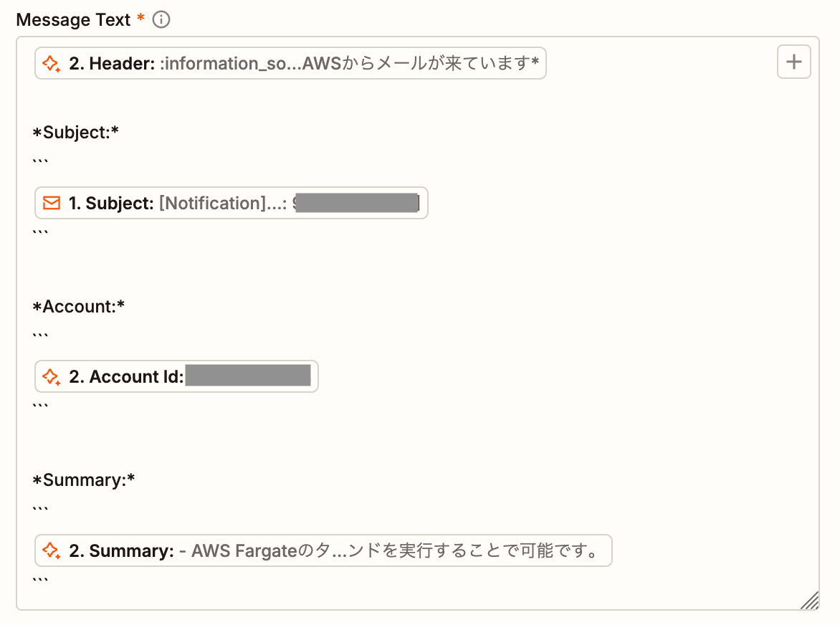Select the "1. Subject: [Notification]" pill
840x625 pixels.
[x=229, y=203]
